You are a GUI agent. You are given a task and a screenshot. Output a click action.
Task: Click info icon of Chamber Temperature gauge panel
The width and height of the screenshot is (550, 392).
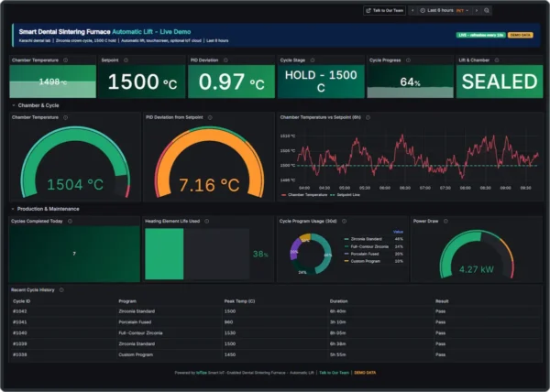click(x=66, y=117)
